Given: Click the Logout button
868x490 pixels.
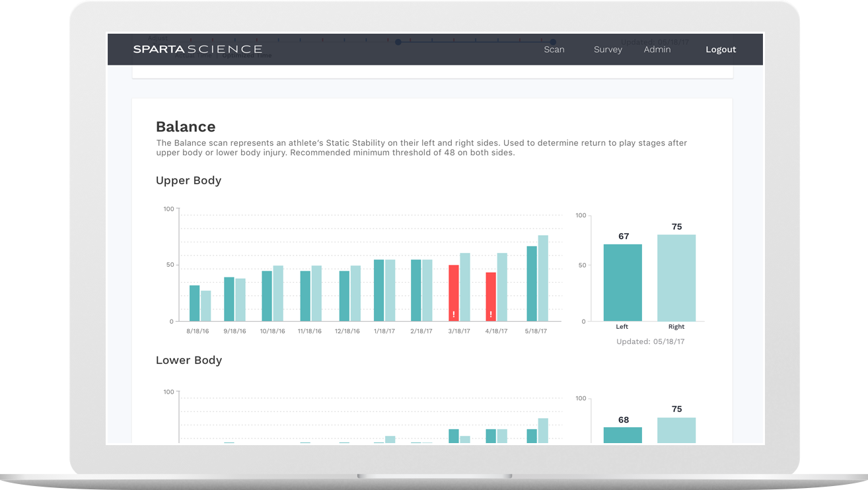Looking at the screenshot, I should (x=721, y=49).
